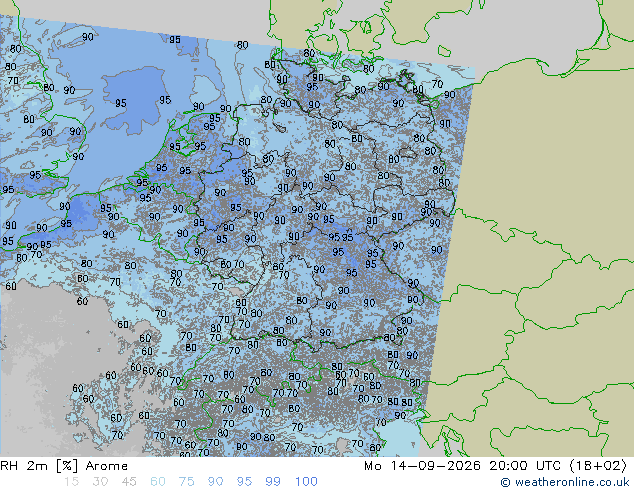Click the Arome model name
Viewport: 634px width, 490px height.
coord(107,466)
